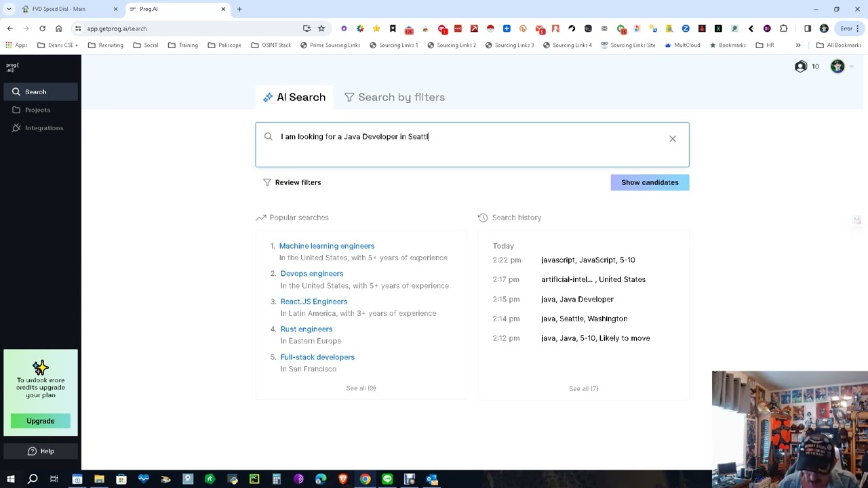The image size is (868, 488).
Task: Expand the All Bookmarks folder
Action: coord(839,45)
